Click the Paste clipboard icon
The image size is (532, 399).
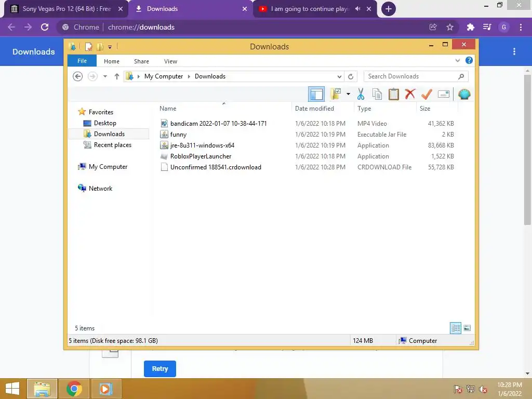click(x=394, y=94)
